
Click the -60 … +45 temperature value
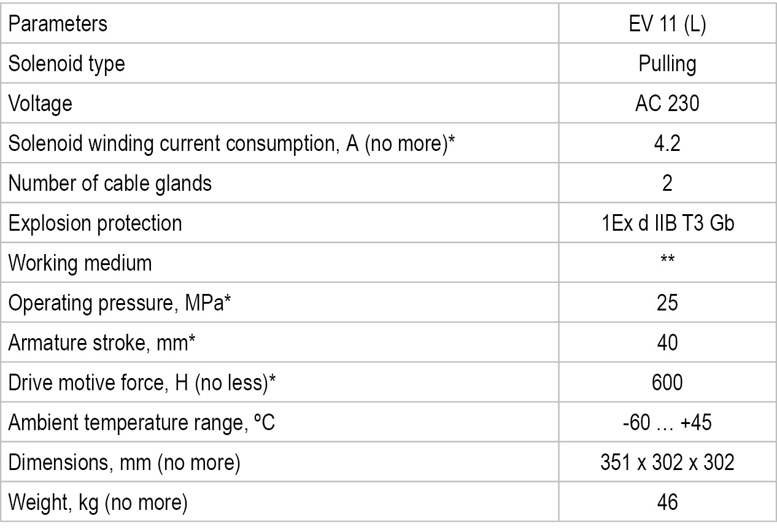coord(667,423)
